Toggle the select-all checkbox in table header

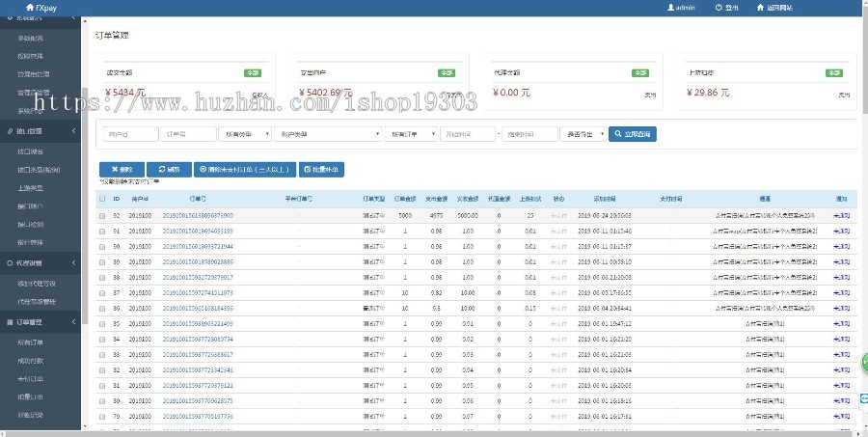tap(102, 199)
